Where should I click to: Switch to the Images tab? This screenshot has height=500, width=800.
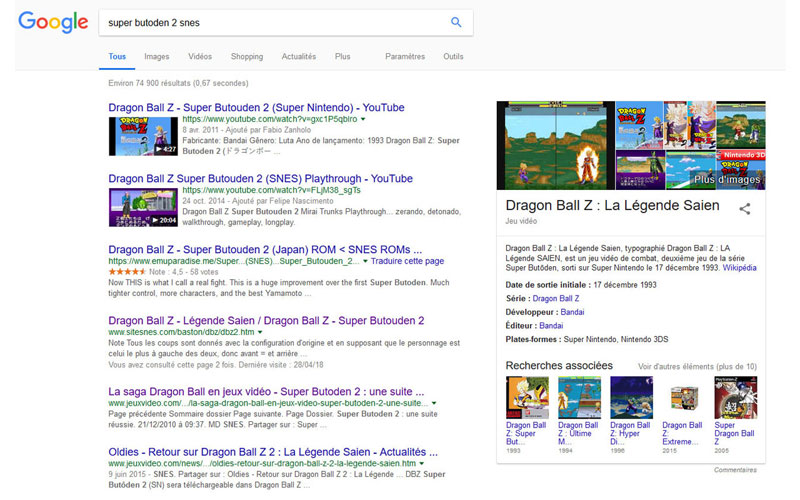pos(156,57)
